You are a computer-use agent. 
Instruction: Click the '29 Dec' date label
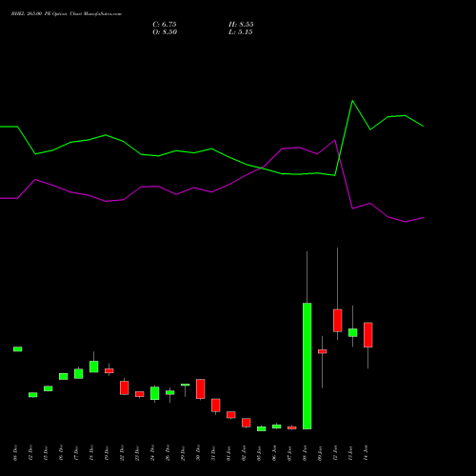coord(183,453)
